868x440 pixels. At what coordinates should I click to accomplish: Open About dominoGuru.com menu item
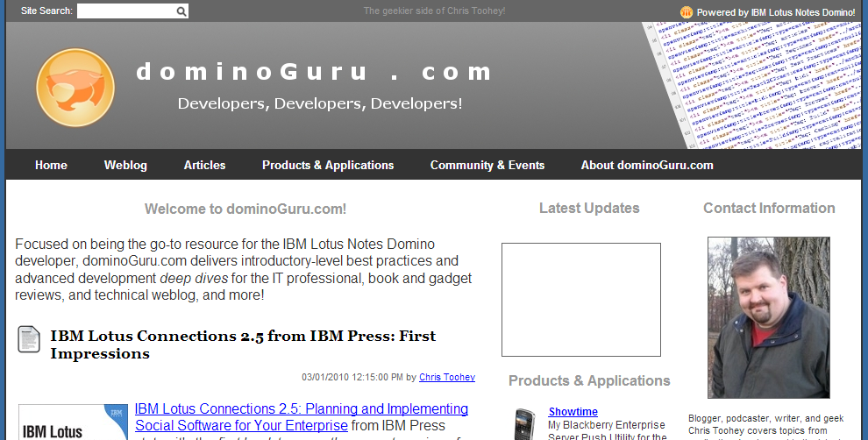(x=647, y=165)
